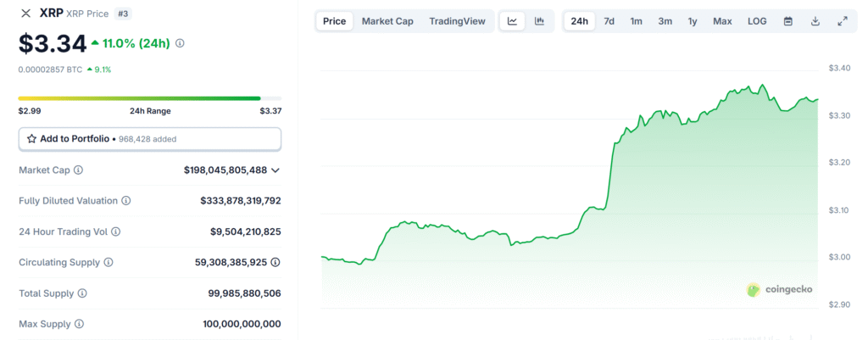Open the calendar date range picker
Image resolution: width=868 pixels, height=340 pixels.
coord(788,21)
